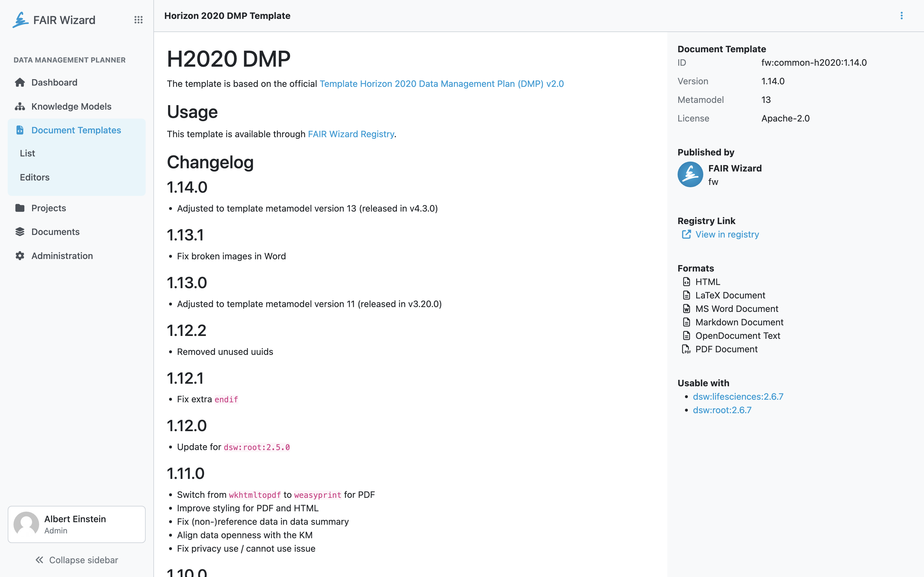Click the FAIR Wizard publisher avatar
This screenshot has width=924, height=577.
pos(690,174)
